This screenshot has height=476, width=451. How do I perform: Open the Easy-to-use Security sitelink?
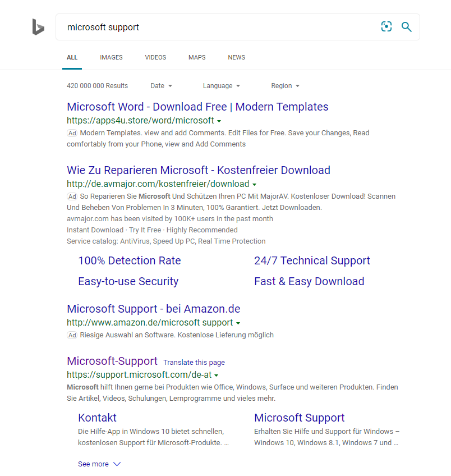(128, 281)
